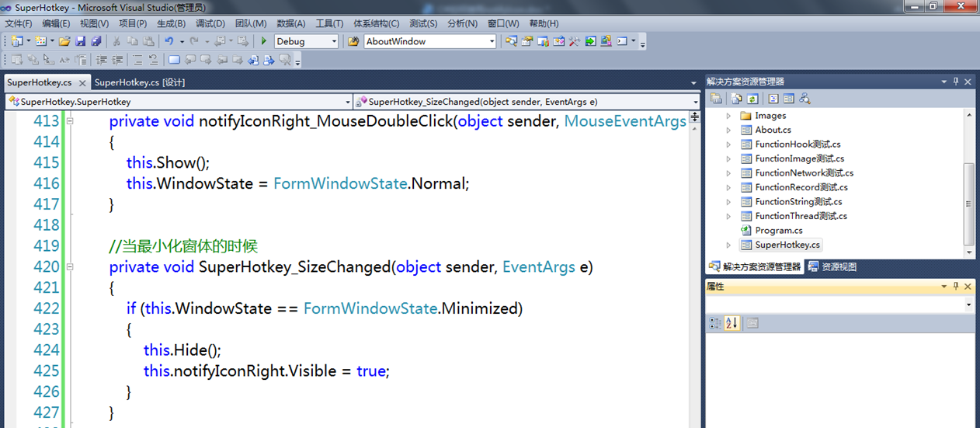Expand the SuperHotkey.cs tree node

[x=728, y=245]
